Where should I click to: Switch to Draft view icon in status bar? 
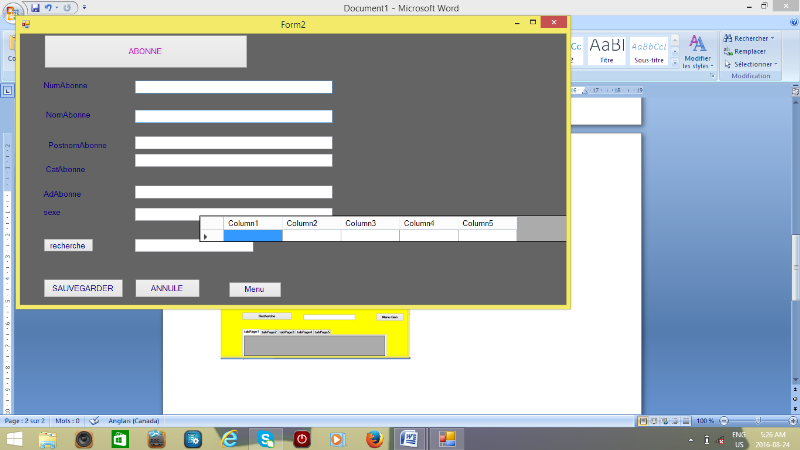[686, 421]
